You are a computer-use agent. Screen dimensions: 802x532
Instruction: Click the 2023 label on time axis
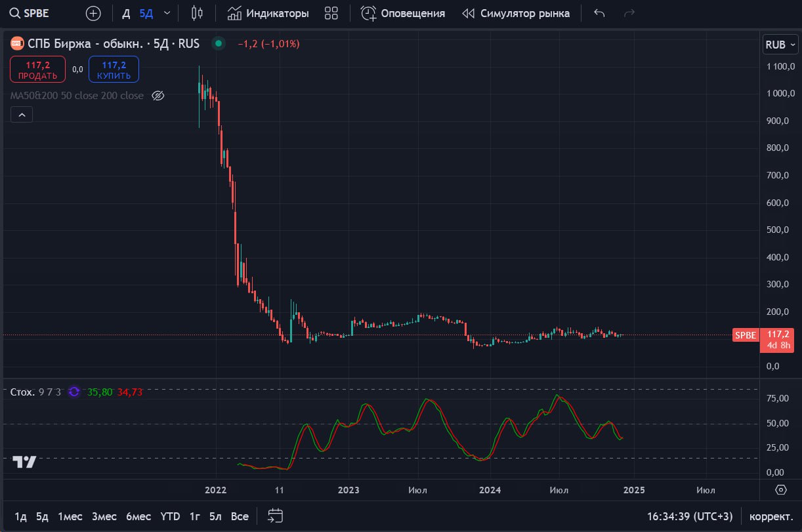click(x=348, y=490)
